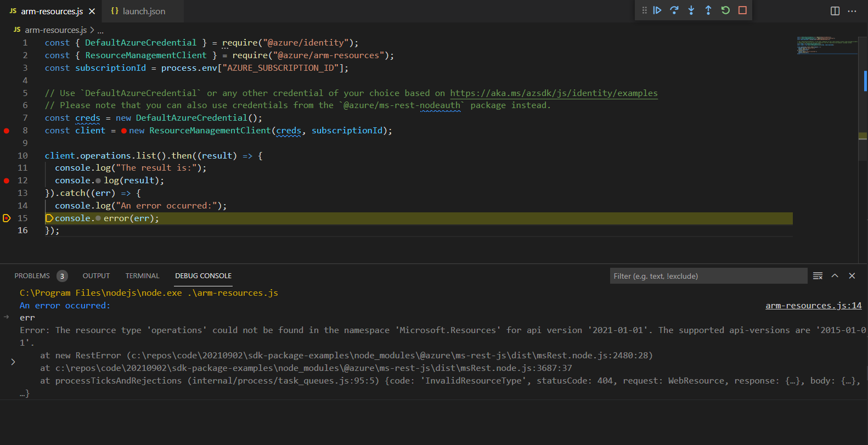
Task: Click the Problems count badge showing 3
Action: tap(62, 276)
